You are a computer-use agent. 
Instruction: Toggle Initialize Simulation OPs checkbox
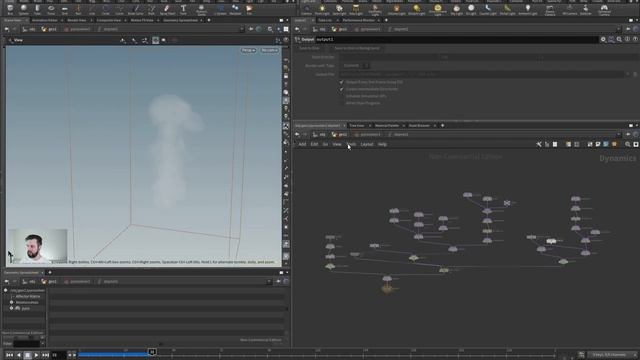coord(342,96)
